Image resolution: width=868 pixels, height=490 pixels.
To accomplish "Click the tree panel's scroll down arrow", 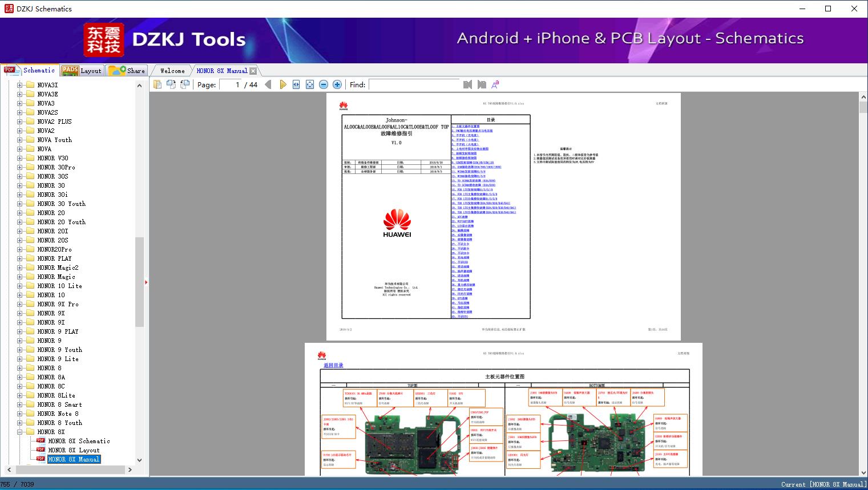I will (139, 460).
